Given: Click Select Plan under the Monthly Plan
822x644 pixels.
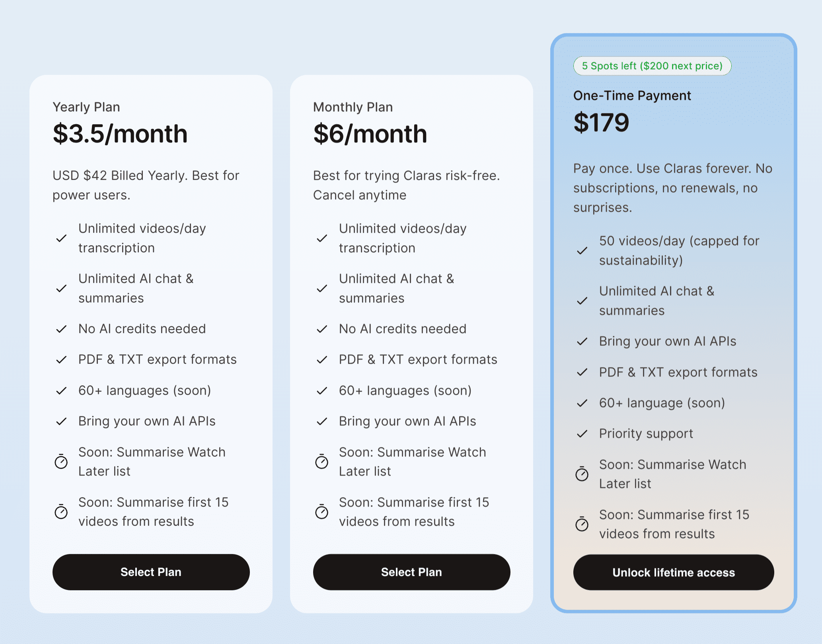Looking at the screenshot, I should pyautogui.click(x=411, y=572).
